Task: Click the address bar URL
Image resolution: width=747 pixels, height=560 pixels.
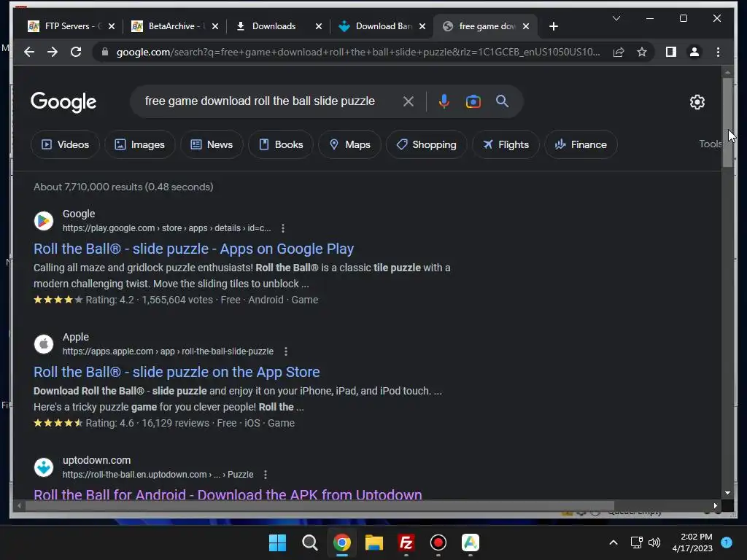Action: 358,52
